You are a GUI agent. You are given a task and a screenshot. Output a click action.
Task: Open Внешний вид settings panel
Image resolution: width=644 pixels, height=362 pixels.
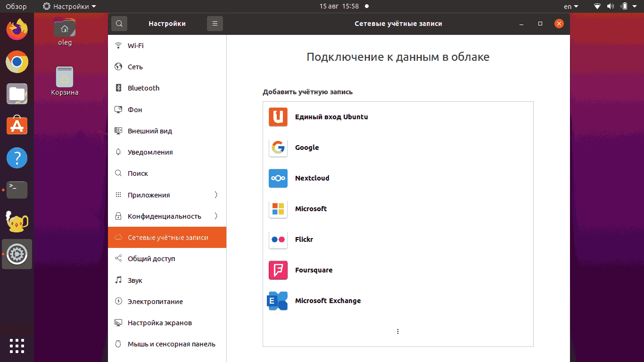[x=167, y=131]
